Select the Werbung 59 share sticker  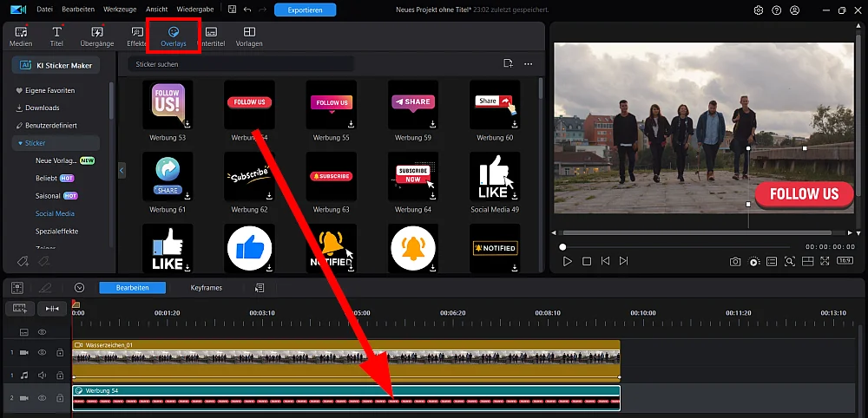click(413, 105)
